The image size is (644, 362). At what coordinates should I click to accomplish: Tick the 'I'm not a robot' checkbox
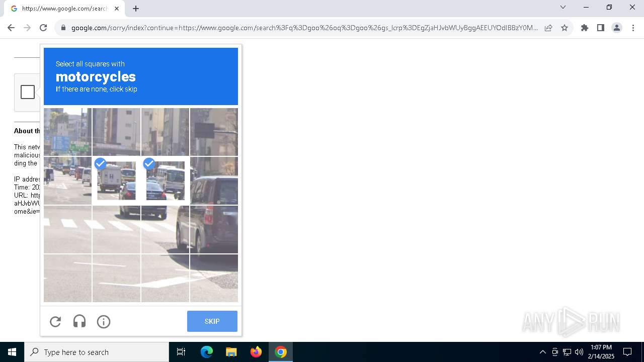click(28, 92)
